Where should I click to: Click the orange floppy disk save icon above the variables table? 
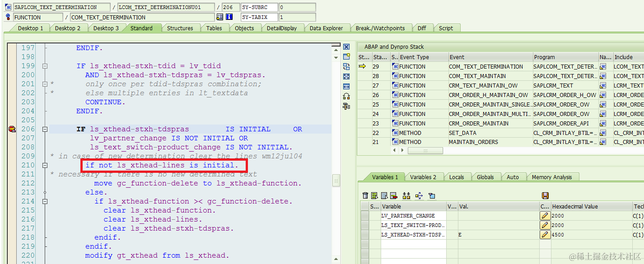point(545,195)
